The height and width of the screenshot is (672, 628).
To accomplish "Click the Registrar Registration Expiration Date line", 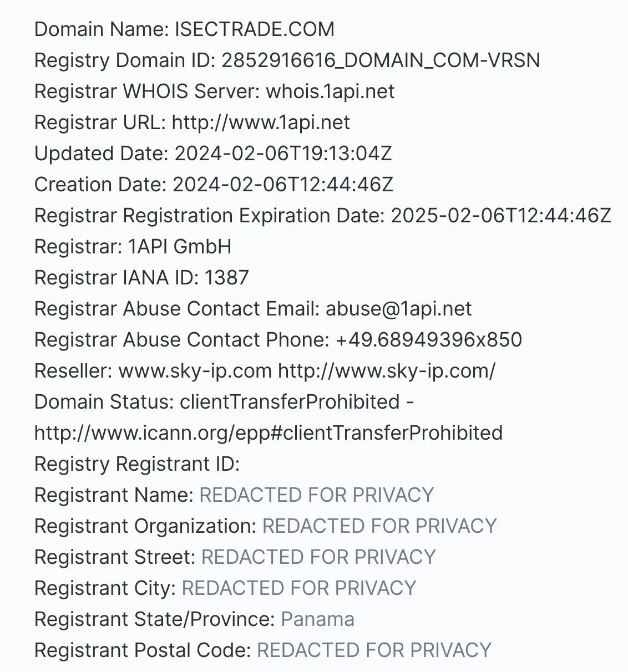I will click(323, 216).
